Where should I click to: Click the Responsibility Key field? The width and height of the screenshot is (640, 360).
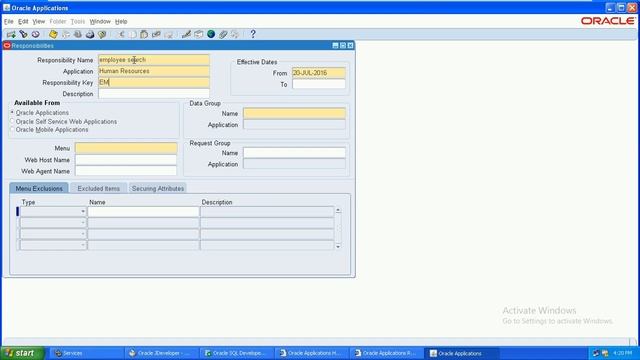click(x=154, y=82)
